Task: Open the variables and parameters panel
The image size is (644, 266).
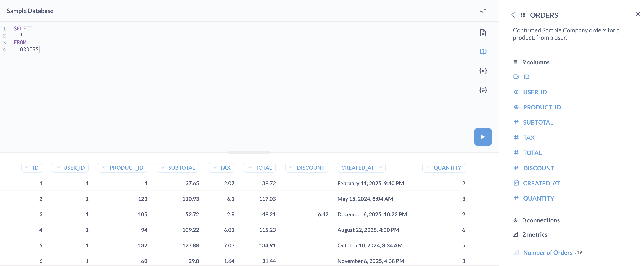Action: click(x=483, y=71)
